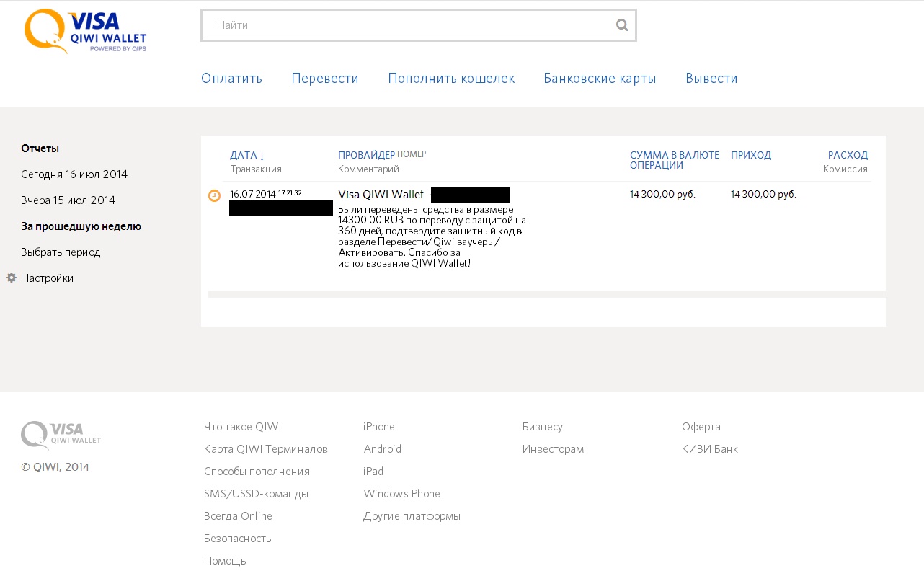Click the Комиссия subheader text
The height and width of the screenshot is (571, 924).
[845, 169]
